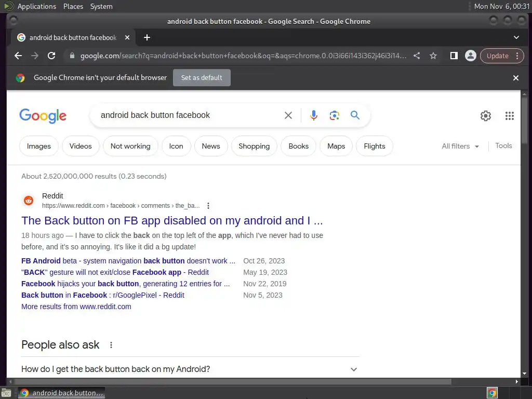
Task: Open "The Back button on FB app disabled" result
Action: point(172,221)
